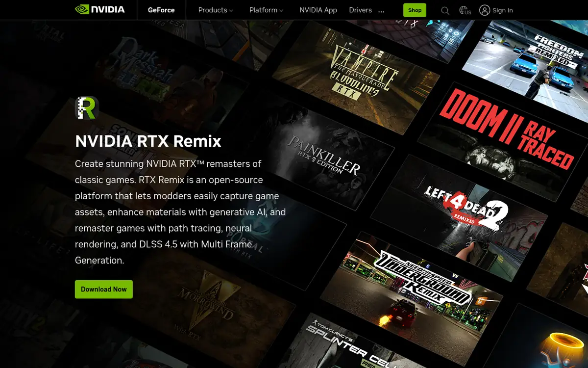
Task: Click the NVIDIA RTX Remix heading
Action: (x=148, y=141)
